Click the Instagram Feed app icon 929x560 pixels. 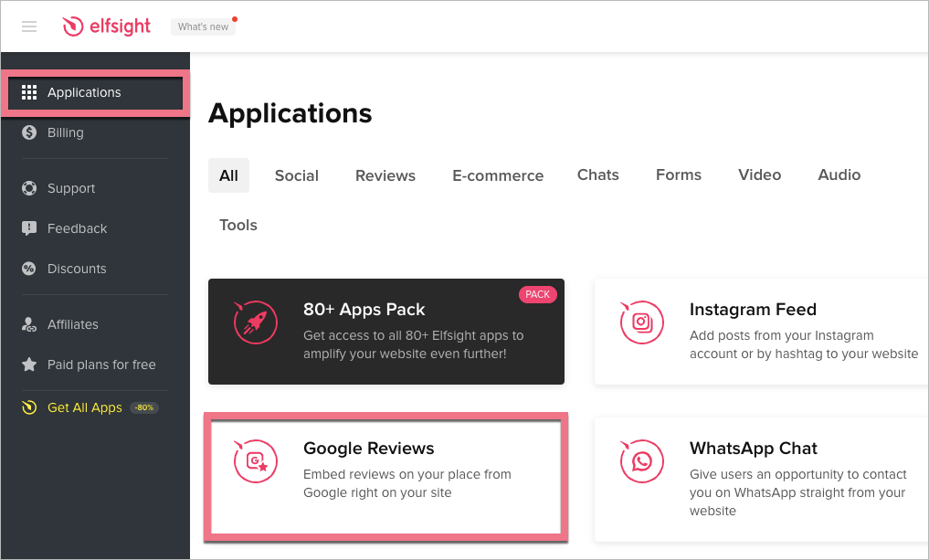tap(641, 322)
